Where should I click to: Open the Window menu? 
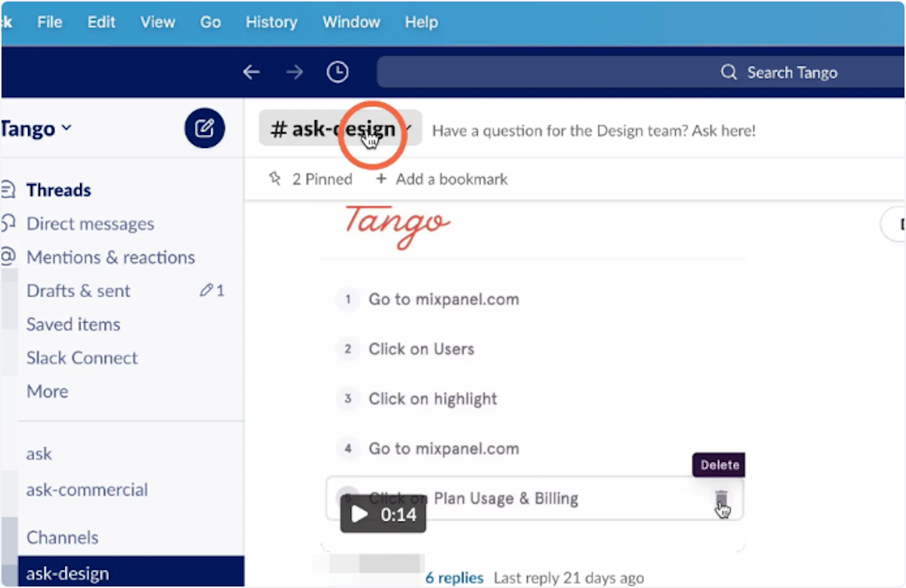click(351, 22)
